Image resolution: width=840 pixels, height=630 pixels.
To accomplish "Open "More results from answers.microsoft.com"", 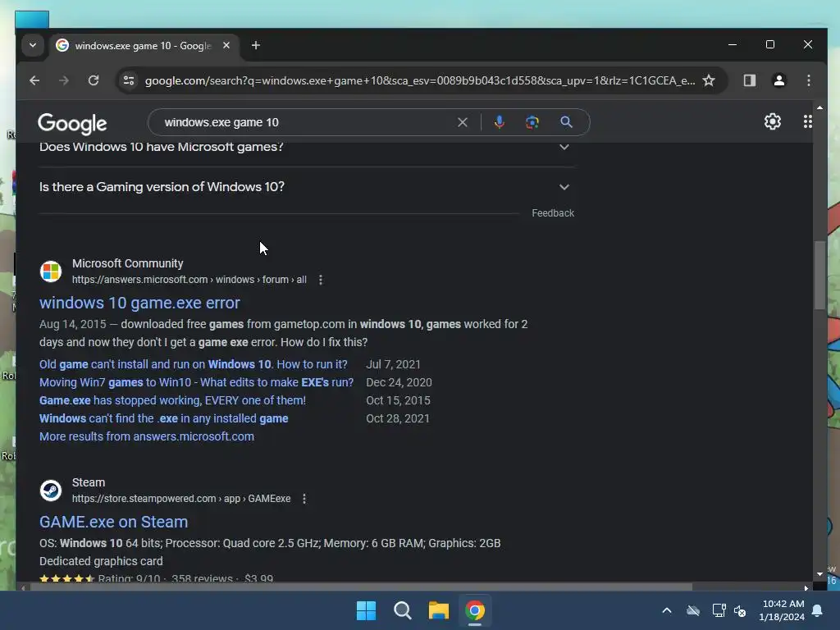I will (x=147, y=436).
